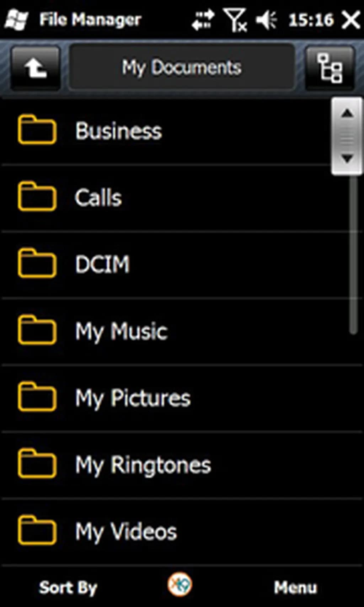Click the Windows Start flag icon
The image size is (364, 607).
click(x=16, y=20)
